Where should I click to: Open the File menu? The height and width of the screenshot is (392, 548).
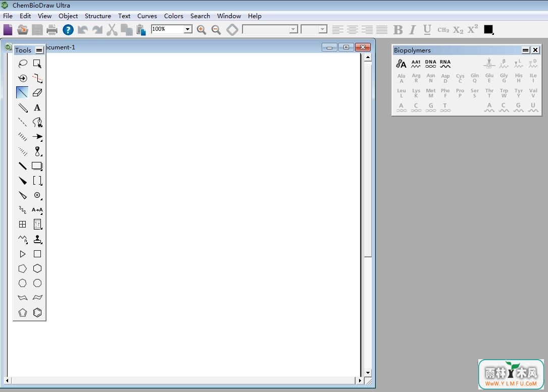tap(8, 16)
